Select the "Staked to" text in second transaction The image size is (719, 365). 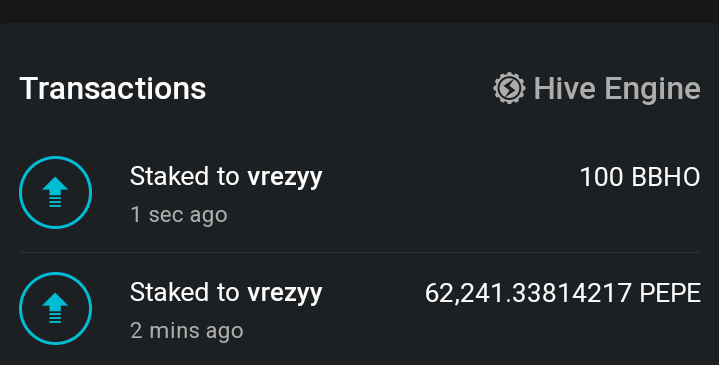(x=184, y=293)
